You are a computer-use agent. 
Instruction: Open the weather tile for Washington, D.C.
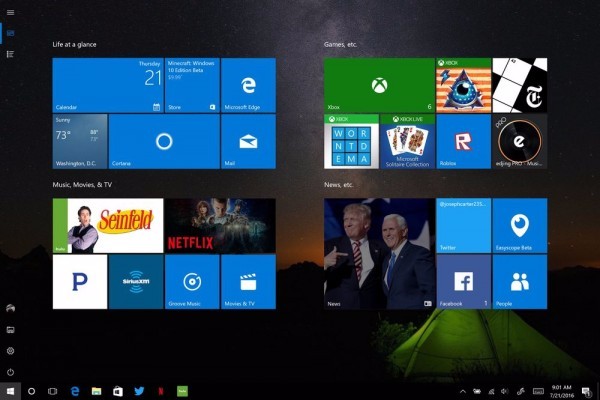pyautogui.click(x=79, y=141)
